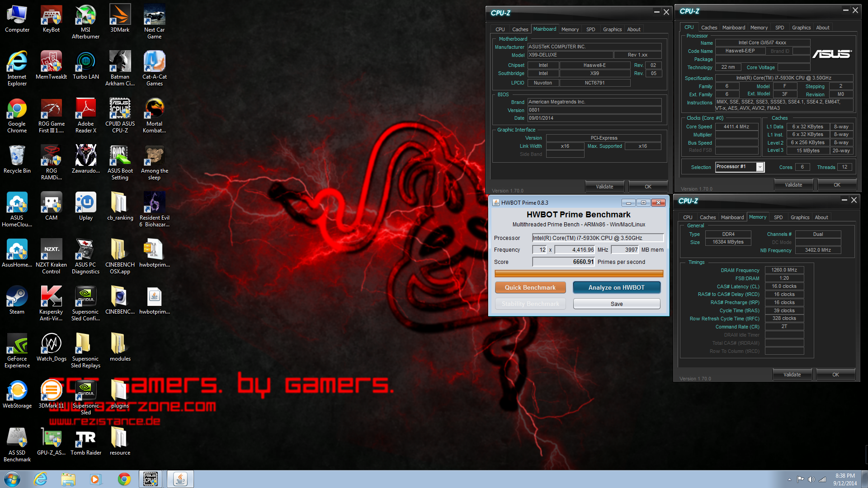Select the GeForce Experience icon
Screen dimensions: 868x488
pyautogui.click(x=17, y=351)
